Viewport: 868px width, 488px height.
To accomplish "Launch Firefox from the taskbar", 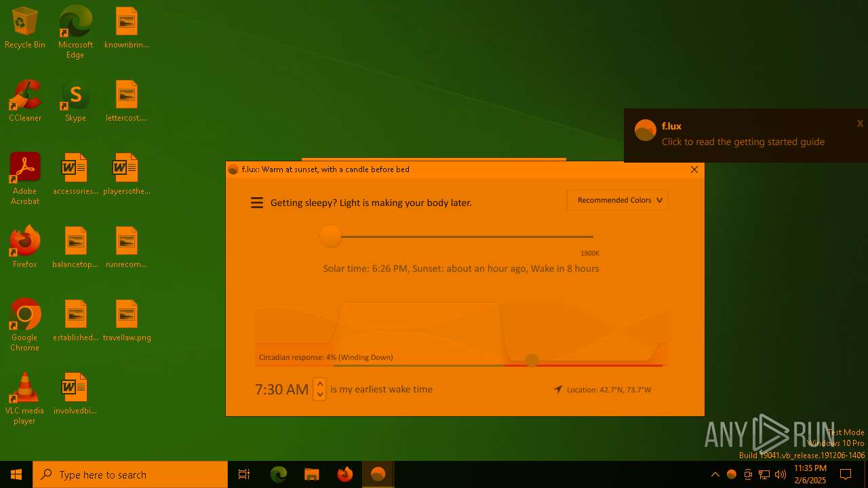I will [x=344, y=474].
